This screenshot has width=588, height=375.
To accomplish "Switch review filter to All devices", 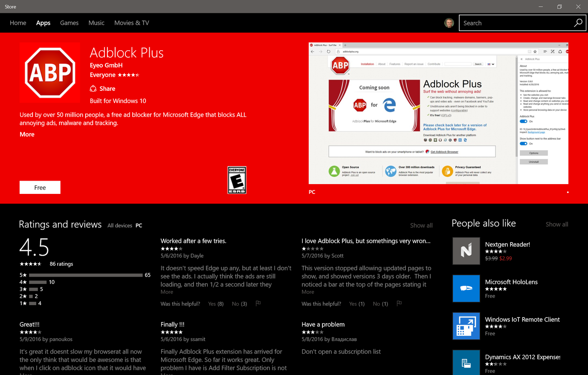I will coord(119,225).
